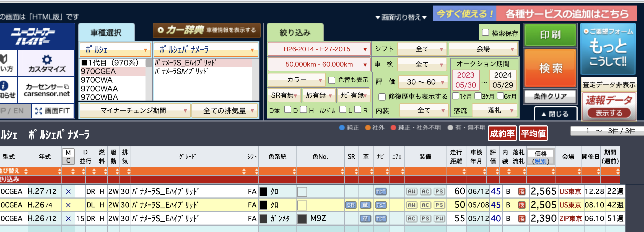This screenshot has height=232, width=644.
Task: Open カー辞典 vehicle info button
Action: pyautogui.click(x=206, y=30)
